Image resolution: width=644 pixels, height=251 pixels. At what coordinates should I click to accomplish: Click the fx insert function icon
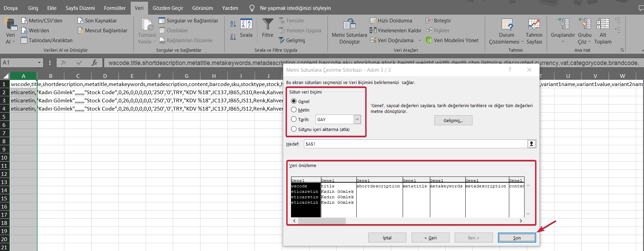94,63
